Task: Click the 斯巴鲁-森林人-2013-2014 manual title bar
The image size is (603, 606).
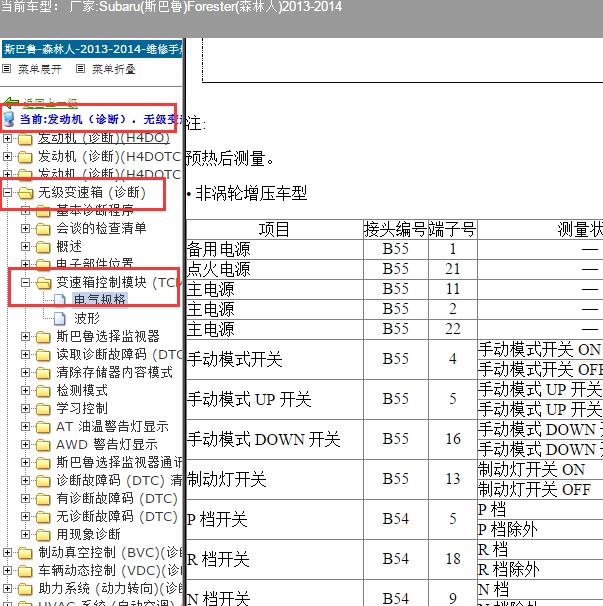Action: (x=92, y=49)
